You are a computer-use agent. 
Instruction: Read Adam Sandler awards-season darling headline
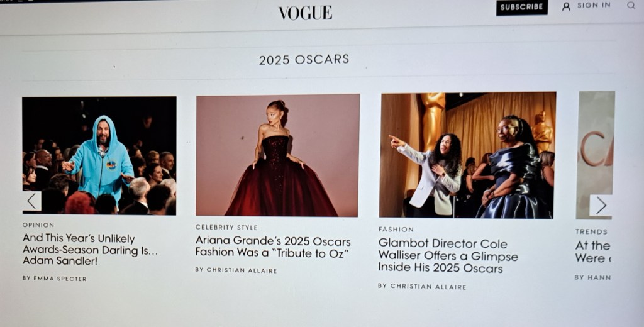click(90, 250)
